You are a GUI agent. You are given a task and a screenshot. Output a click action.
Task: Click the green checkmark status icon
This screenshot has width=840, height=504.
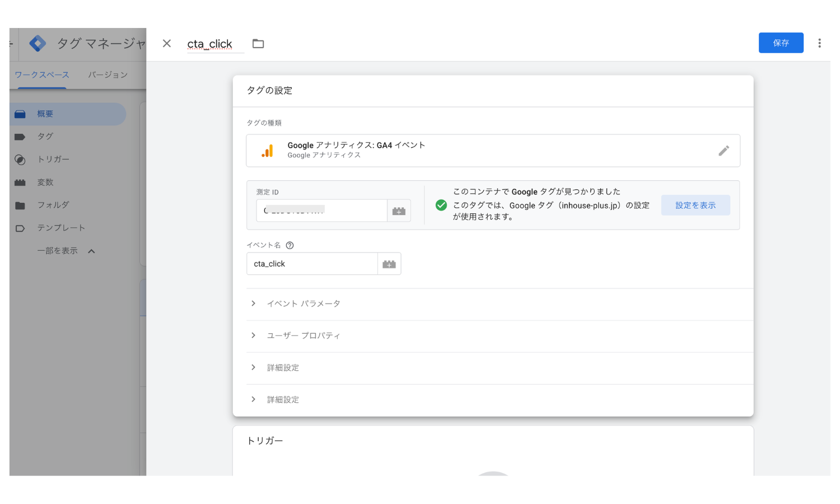tap(441, 205)
